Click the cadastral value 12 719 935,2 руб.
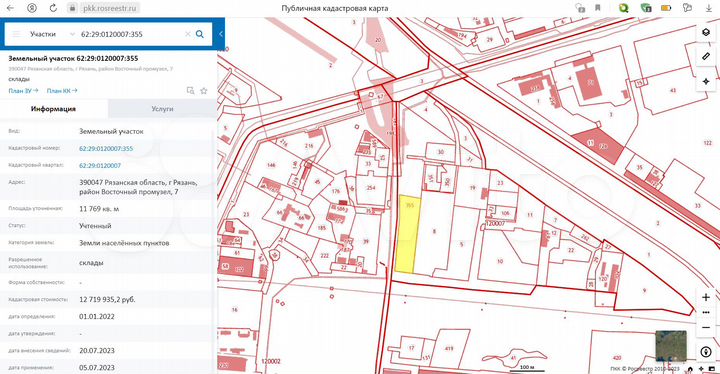This screenshot has width=720, height=374. [x=107, y=299]
